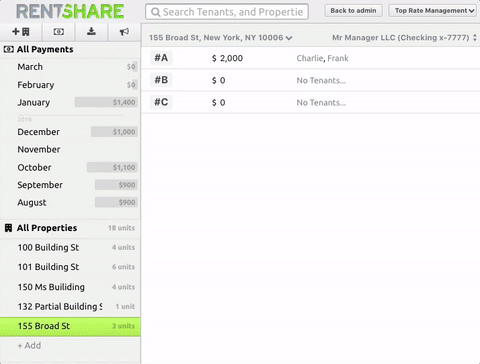Click the September $900 amount bar
Viewport: 480px width, 364px height.
coord(116,185)
